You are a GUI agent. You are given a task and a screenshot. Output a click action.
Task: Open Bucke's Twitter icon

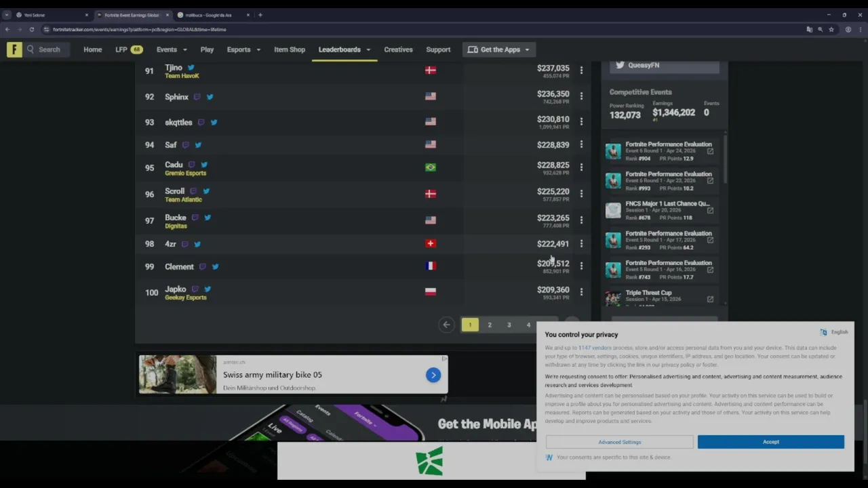click(x=208, y=218)
